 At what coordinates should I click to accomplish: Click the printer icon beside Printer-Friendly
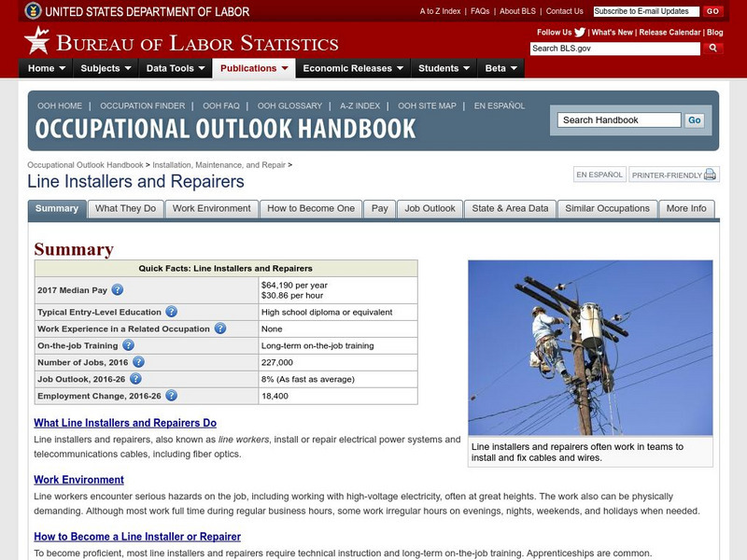[x=710, y=175]
